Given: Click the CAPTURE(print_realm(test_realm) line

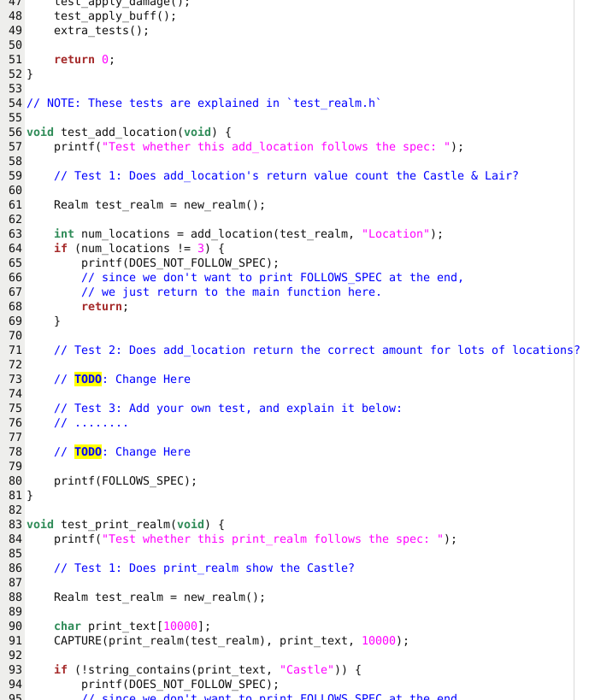Looking at the screenshot, I should [x=231, y=641].
